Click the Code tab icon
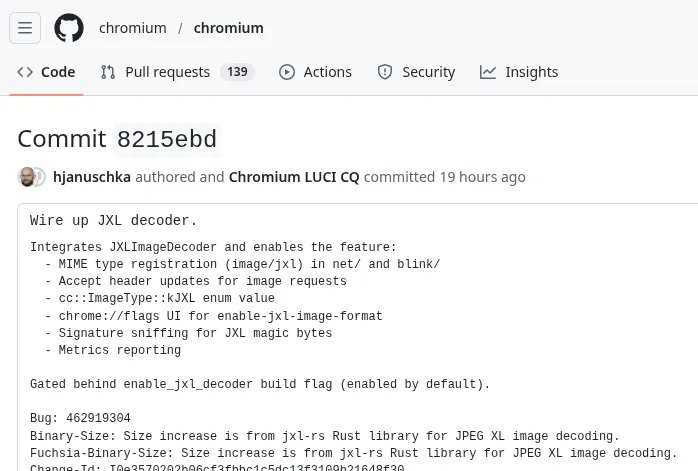Screen dimensions: 698x471 pos(26,72)
